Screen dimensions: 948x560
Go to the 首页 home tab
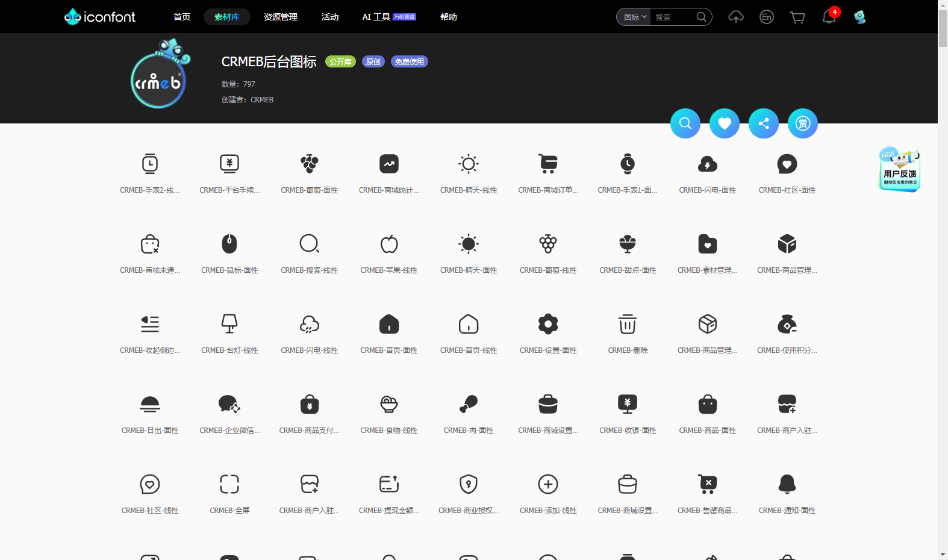182,17
